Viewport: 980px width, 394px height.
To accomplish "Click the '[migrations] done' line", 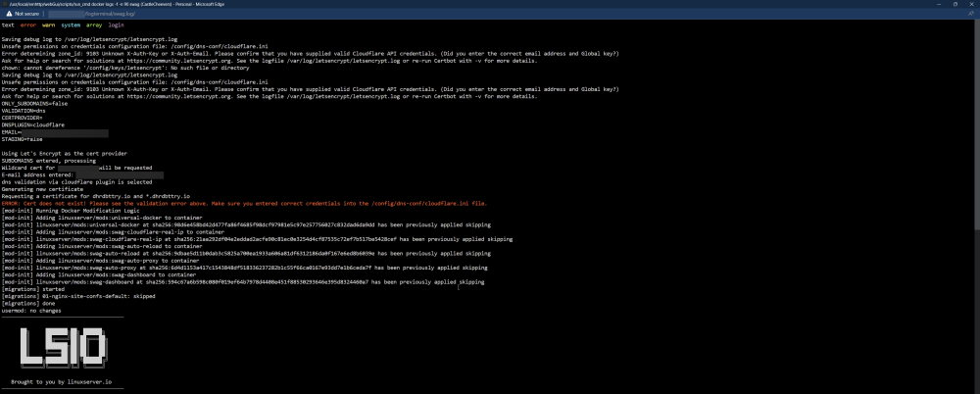I will [x=28, y=303].
